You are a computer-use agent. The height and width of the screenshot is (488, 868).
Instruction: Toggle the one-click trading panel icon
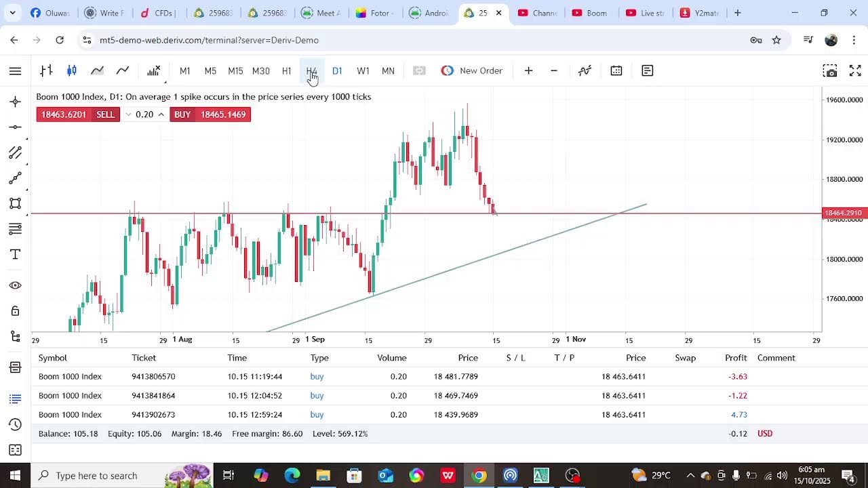pos(419,70)
